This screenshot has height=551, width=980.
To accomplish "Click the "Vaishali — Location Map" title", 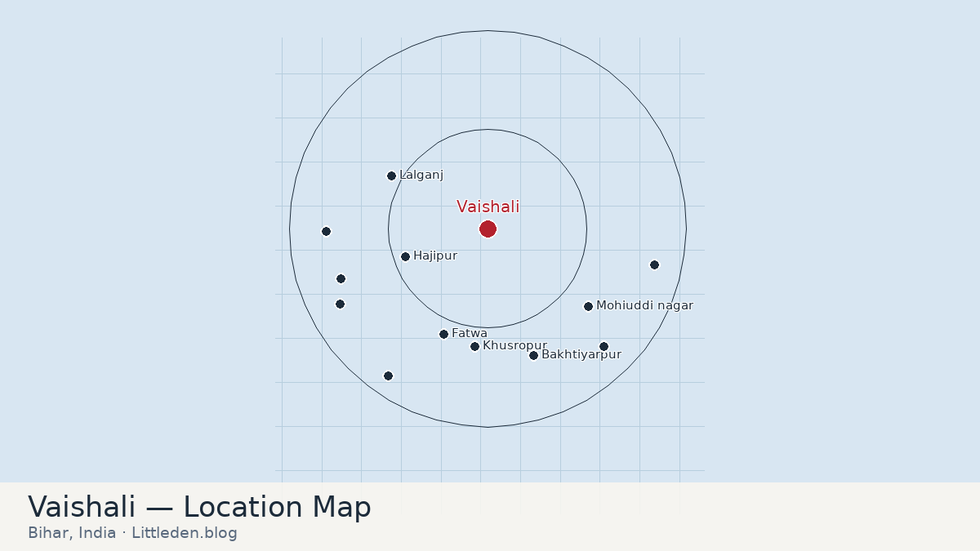I will (x=199, y=507).
